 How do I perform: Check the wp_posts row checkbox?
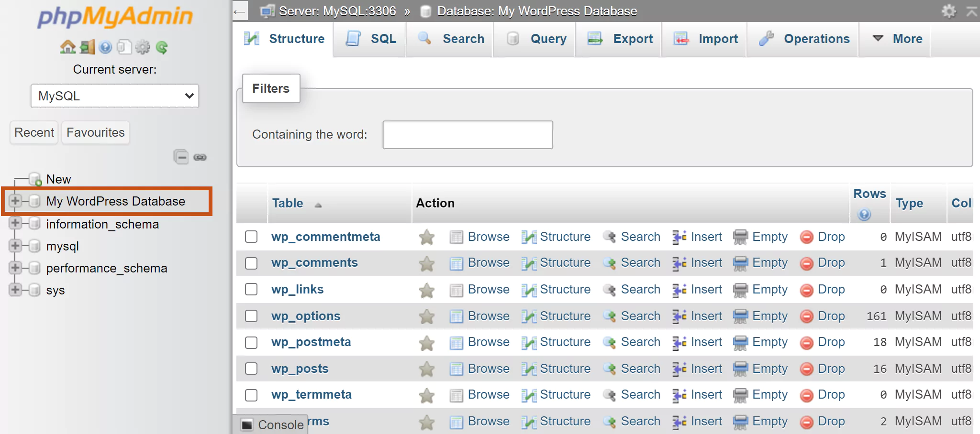[x=251, y=369]
